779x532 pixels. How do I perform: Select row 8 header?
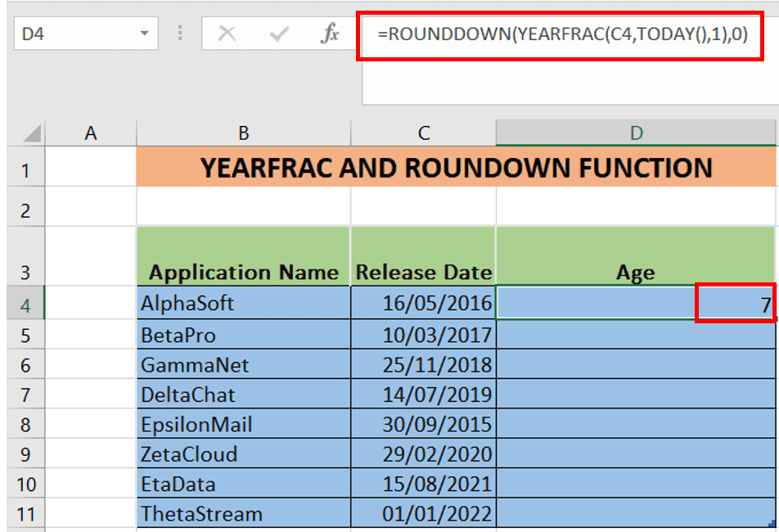26,424
